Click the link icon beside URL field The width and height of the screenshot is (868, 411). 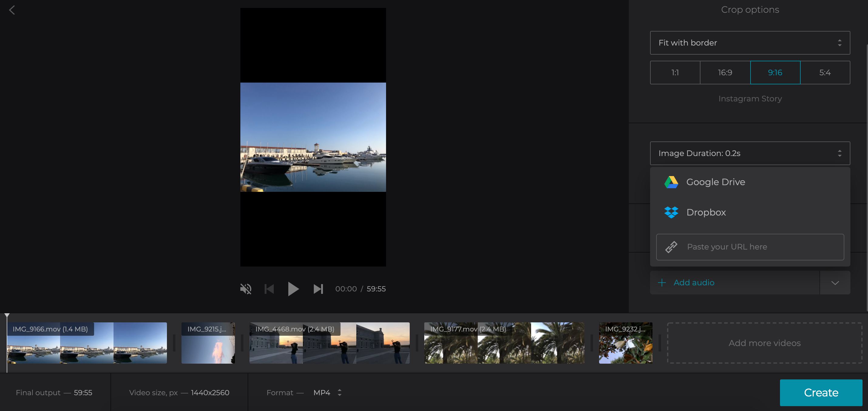pos(672,247)
